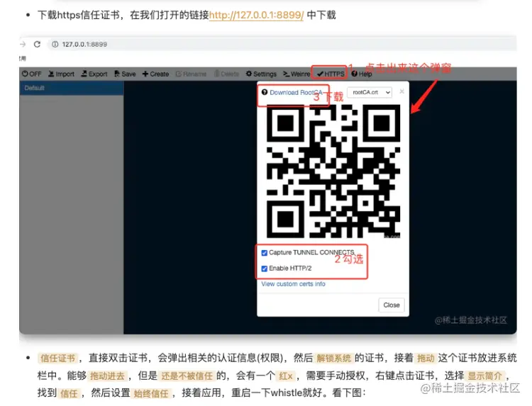Open the Import toolbar option

coord(61,74)
